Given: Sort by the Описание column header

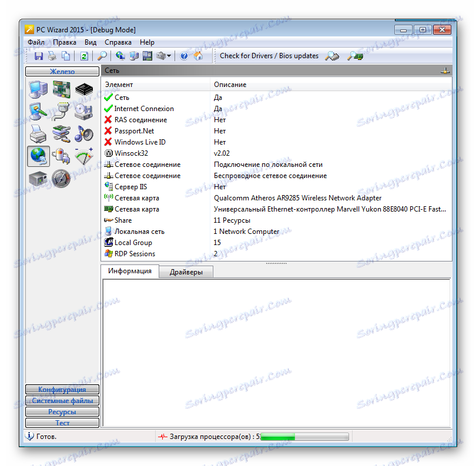Looking at the screenshot, I should 331,85.
